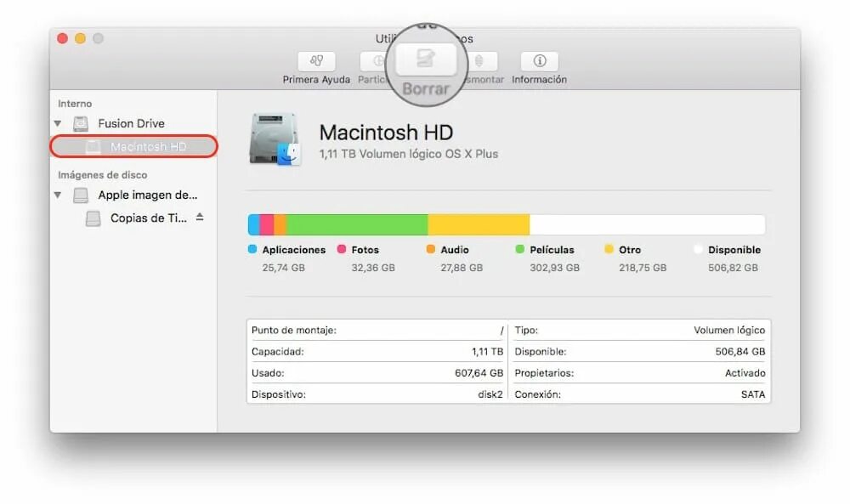850x504 pixels.
Task: Click the Propietarios Activado value
Action: (745, 373)
